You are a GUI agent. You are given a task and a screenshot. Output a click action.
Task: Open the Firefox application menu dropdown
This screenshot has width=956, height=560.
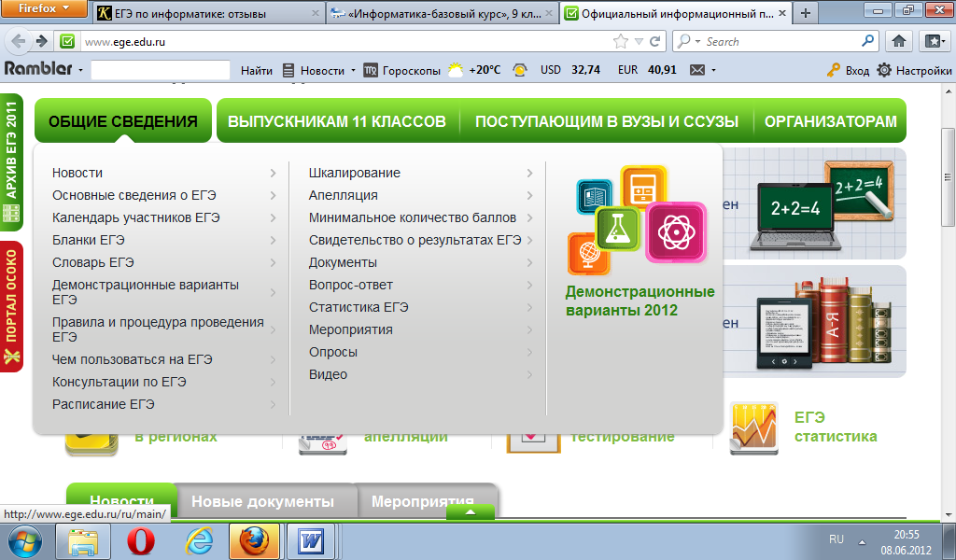coord(44,8)
